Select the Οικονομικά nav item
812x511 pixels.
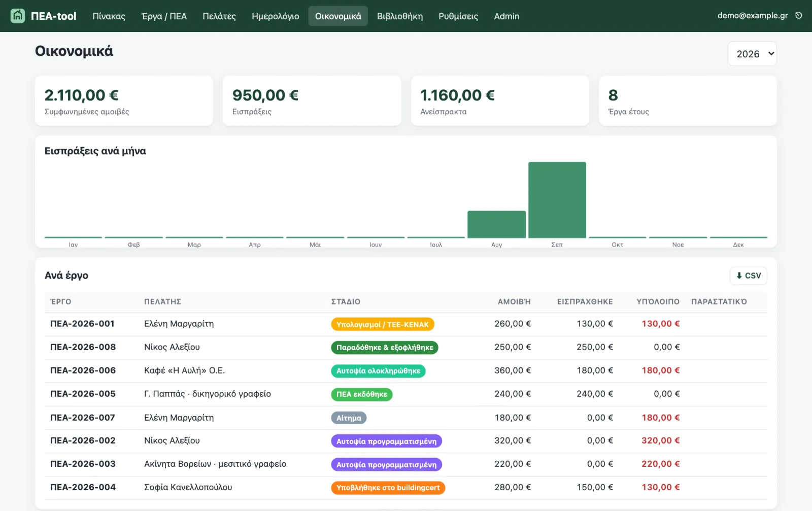pos(338,16)
